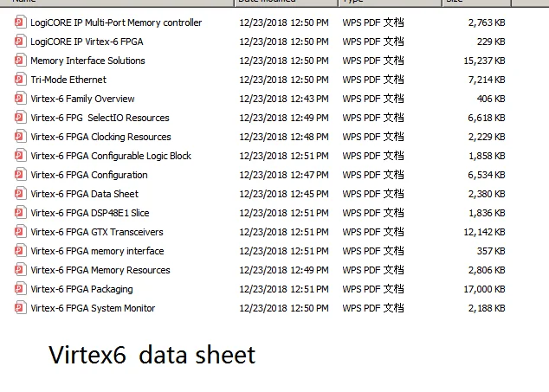The height and width of the screenshot is (392, 549).
Task: Click the 12/23/2018 12:47 PM date
Action: click(284, 175)
